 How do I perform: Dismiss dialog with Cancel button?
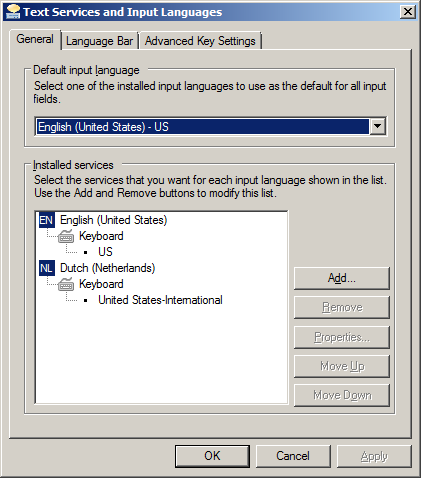coord(293,456)
